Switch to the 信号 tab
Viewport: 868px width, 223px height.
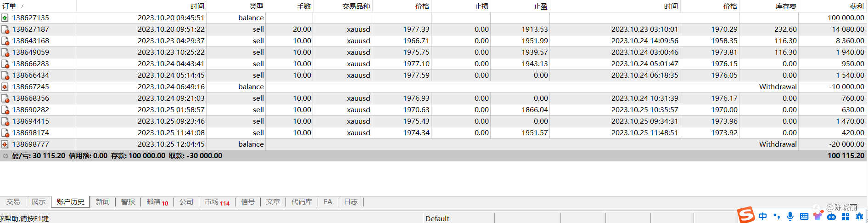coord(248,202)
